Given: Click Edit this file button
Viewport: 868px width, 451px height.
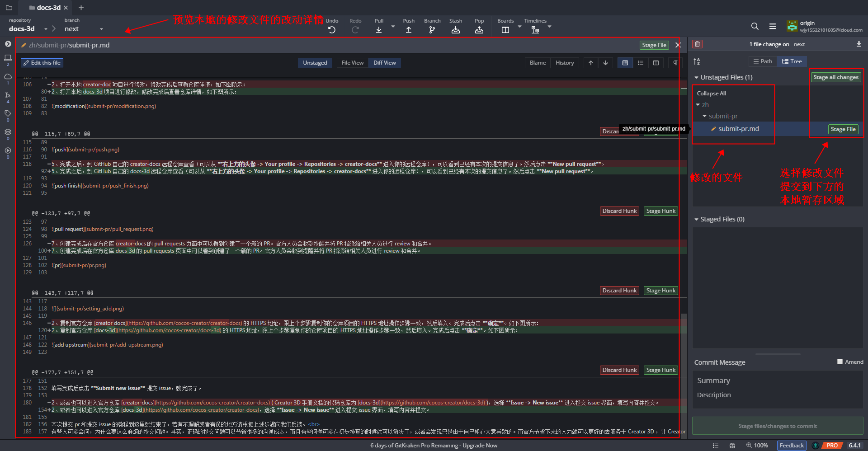Looking at the screenshot, I should click(42, 63).
